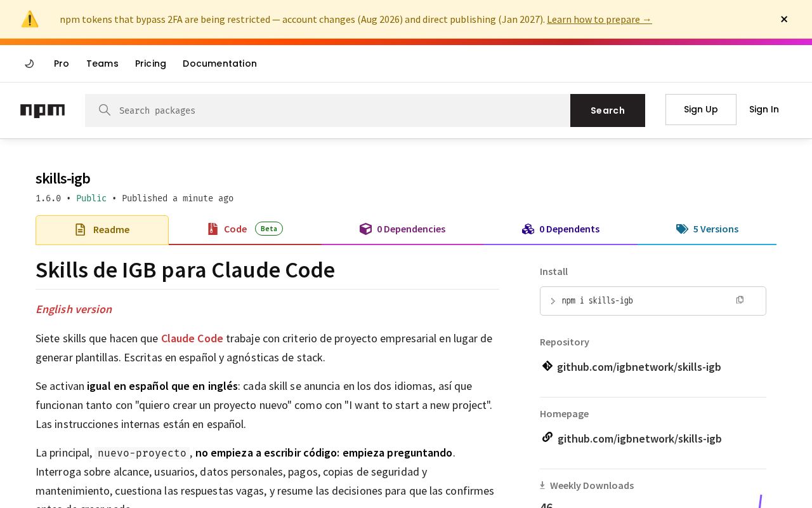Open the Homepage github.com/igbnetwork/skills-igb link
Screen dimensions: 812x508
point(639,439)
